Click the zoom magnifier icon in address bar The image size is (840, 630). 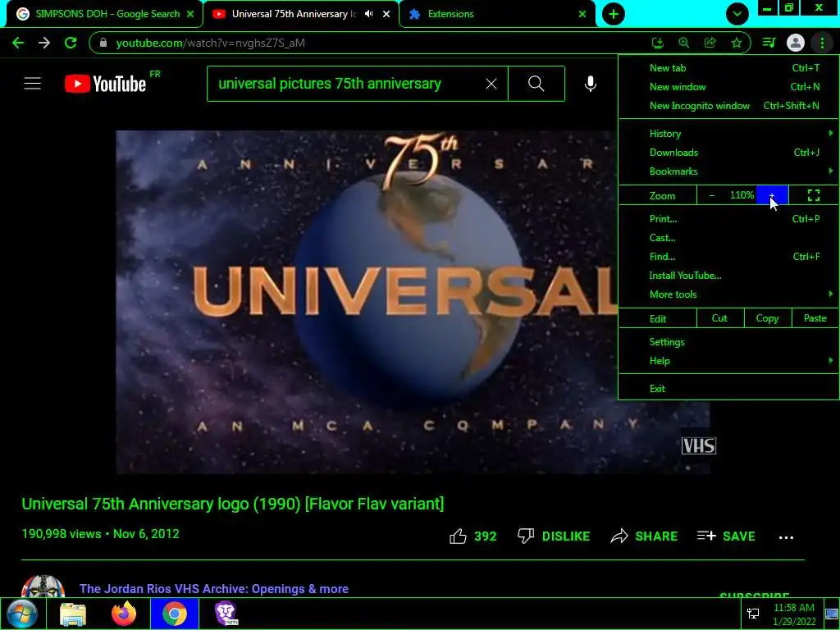tap(683, 43)
